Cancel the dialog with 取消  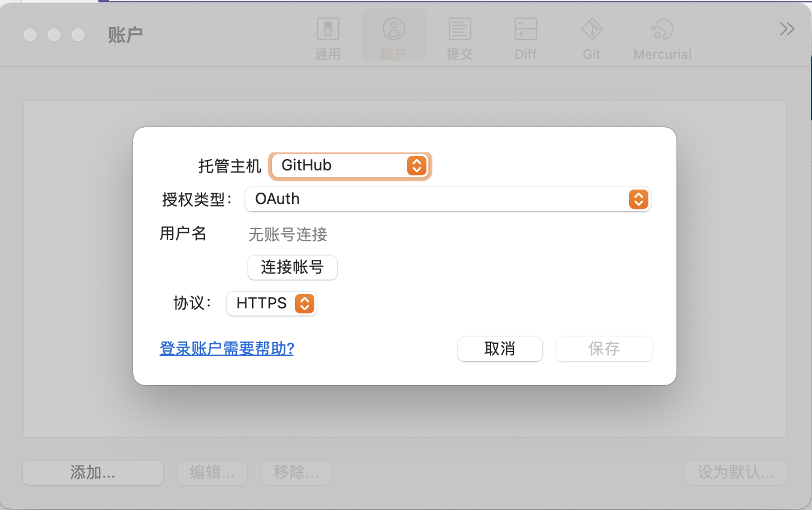[x=500, y=349]
